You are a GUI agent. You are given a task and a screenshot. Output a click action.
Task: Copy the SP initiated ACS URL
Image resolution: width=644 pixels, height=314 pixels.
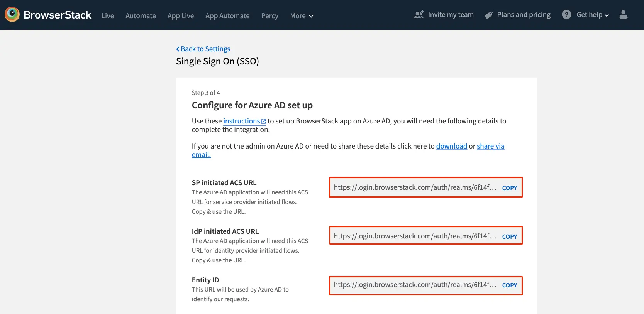tap(509, 188)
